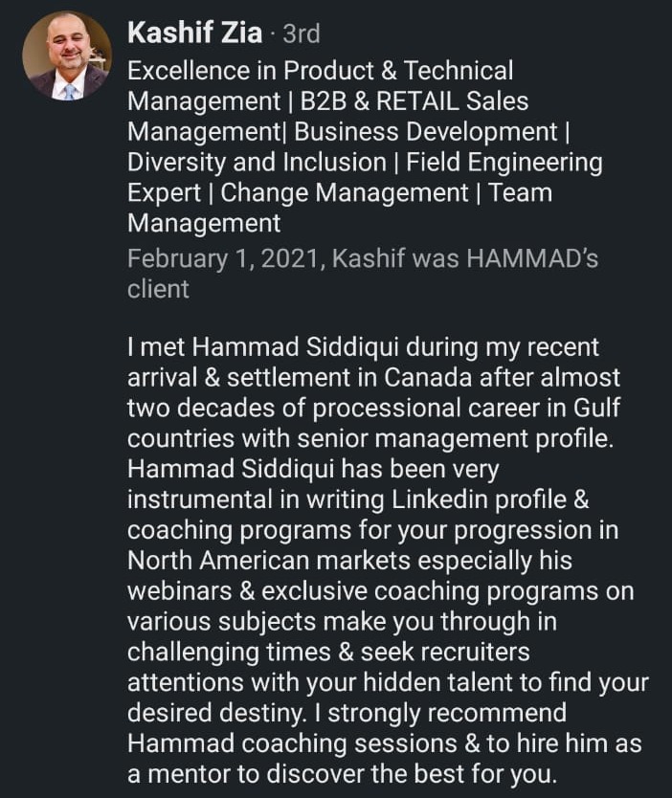Select the 'Business Development' headline text

coord(426,132)
